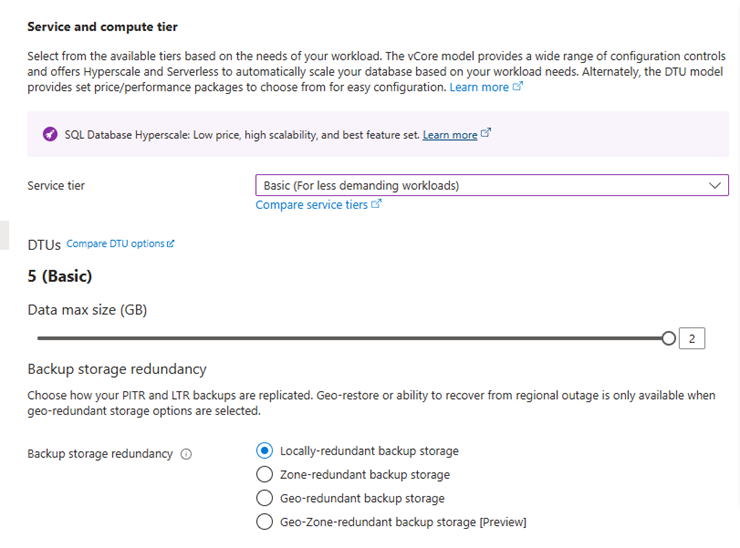Click the Data max size slider handle
The height and width of the screenshot is (548, 740).
click(669, 339)
